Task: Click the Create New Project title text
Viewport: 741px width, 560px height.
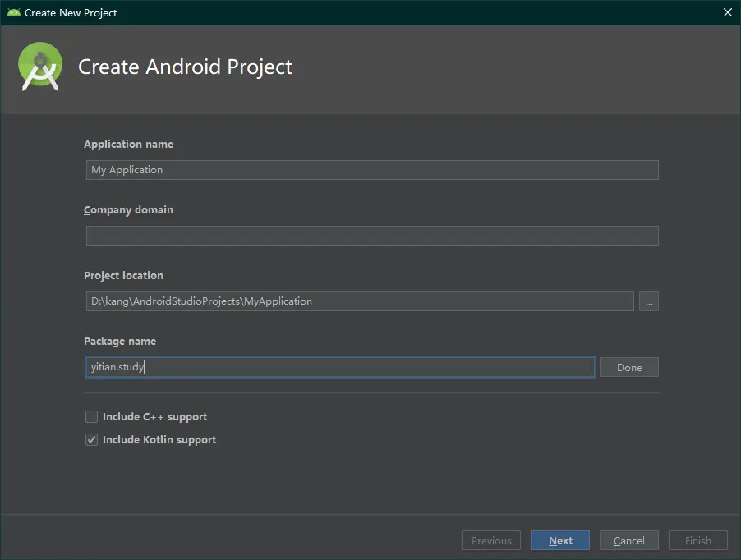Action: (x=71, y=13)
